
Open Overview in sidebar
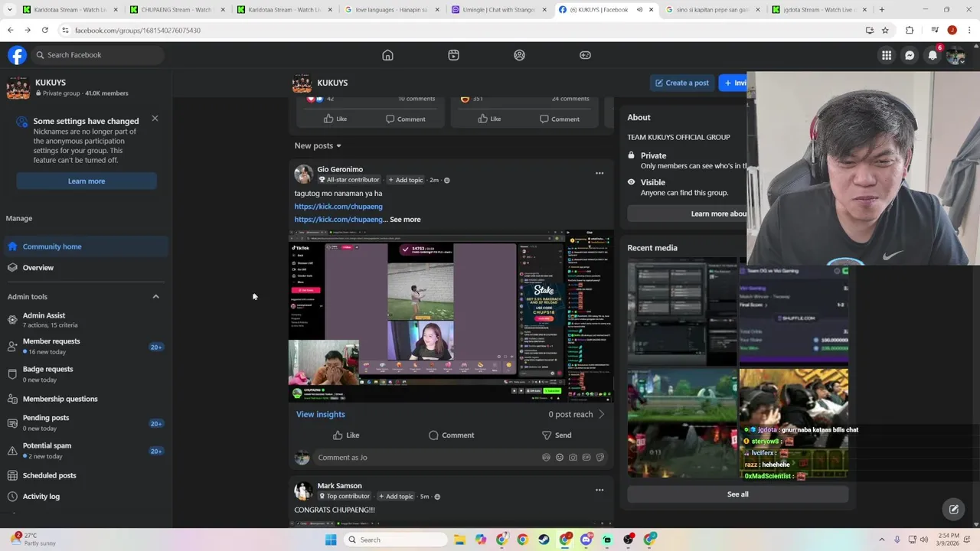click(86, 268)
